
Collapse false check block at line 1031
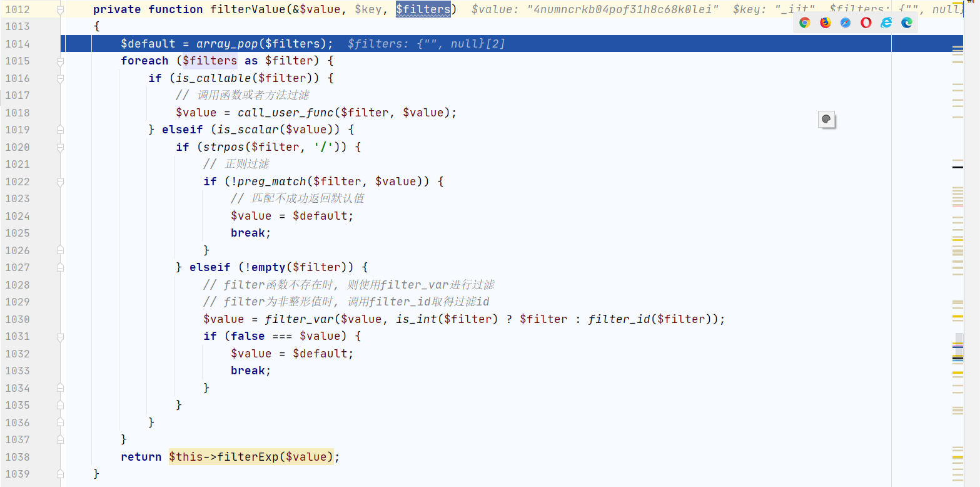coord(61,336)
